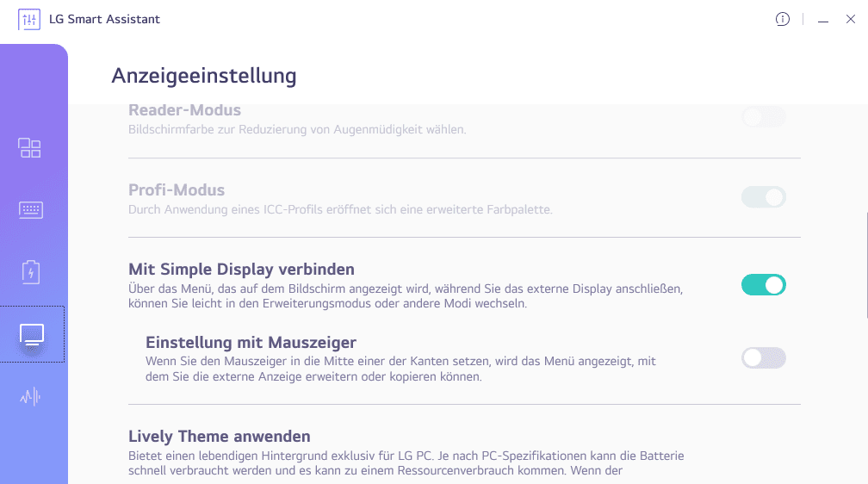Click the Profi-Modus heading text
868x484 pixels.
(x=177, y=189)
